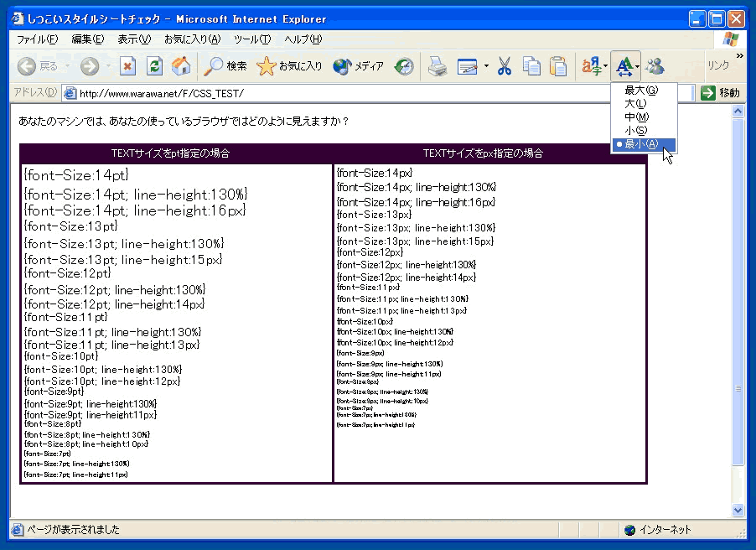The height and width of the screenshot is (550, 756).
Task: Expand toolbar overflow chevron (»)
Action: [740, 56]
